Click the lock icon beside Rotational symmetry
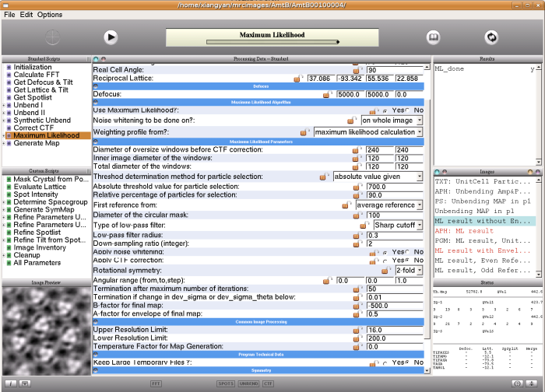Screen dimensions: 545x392 tap(385, 270)
